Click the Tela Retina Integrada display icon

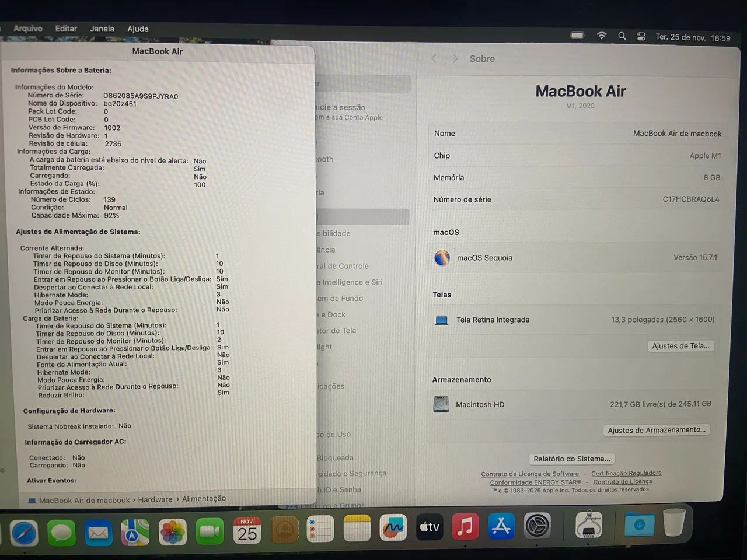(442, 320)
